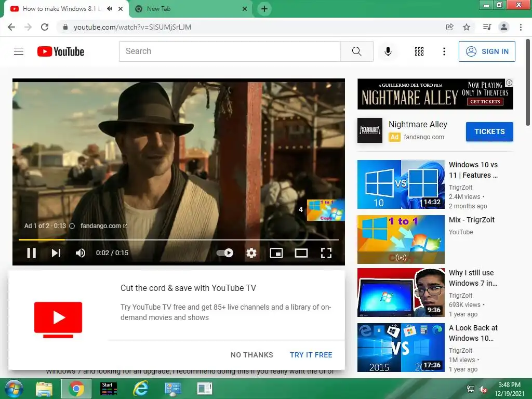Screen dimensions: 532x399
Task: Open the Chrome profile icon
Action: tap(504, 27)
